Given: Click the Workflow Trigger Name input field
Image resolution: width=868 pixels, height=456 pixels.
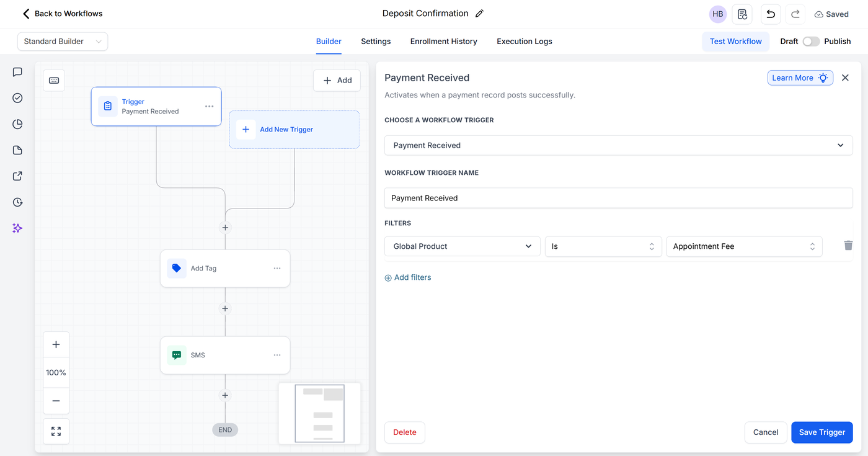Looking at the screenshot, I should (618, 198).
